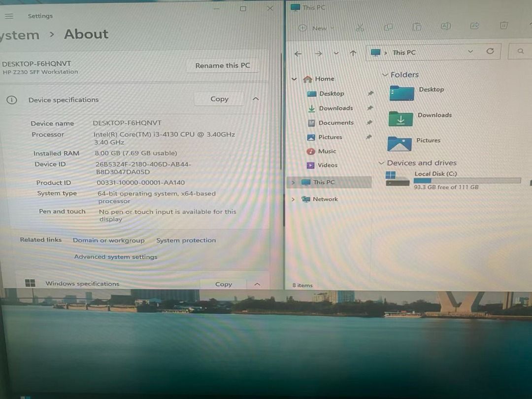Click the Cut icon in File Explorer toolbar

[360, 28]
